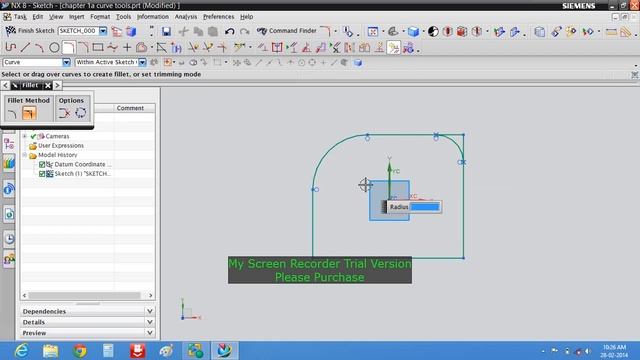The image size is (640, 360).
Task: Select the Arc sketch tool
Action: (x=39, y=48)
